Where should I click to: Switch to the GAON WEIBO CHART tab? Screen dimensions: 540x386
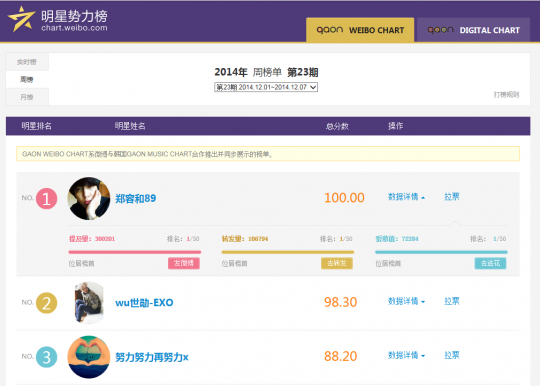point(360,30)
